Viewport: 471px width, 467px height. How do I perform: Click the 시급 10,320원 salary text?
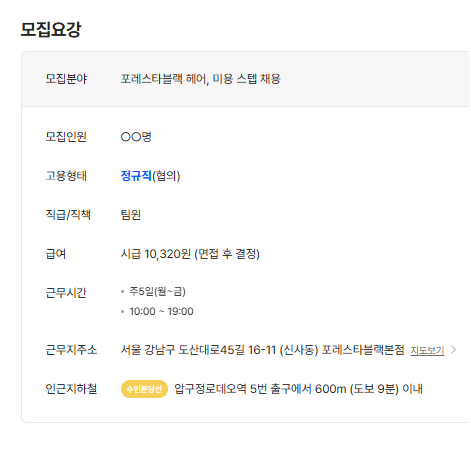156,254
